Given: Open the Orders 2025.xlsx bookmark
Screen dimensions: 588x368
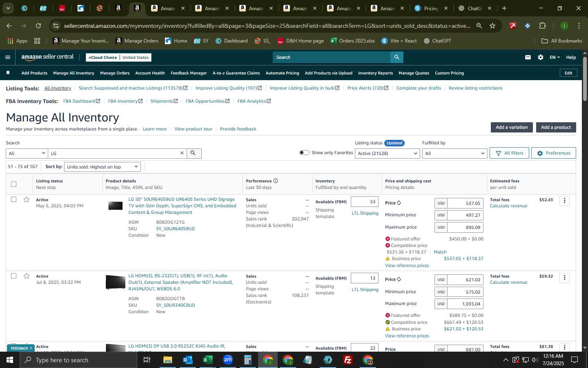Looking at the screenshot, I should (353, 41).
